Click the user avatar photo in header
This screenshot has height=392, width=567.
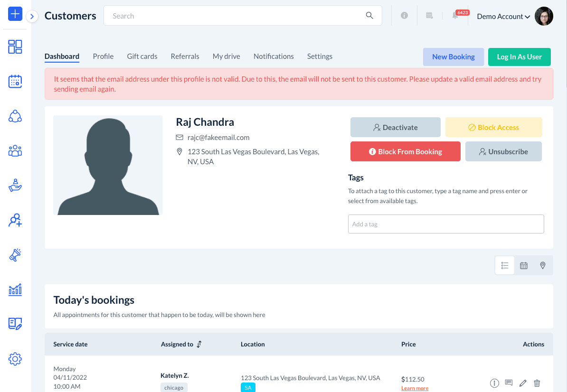[544, 16]
